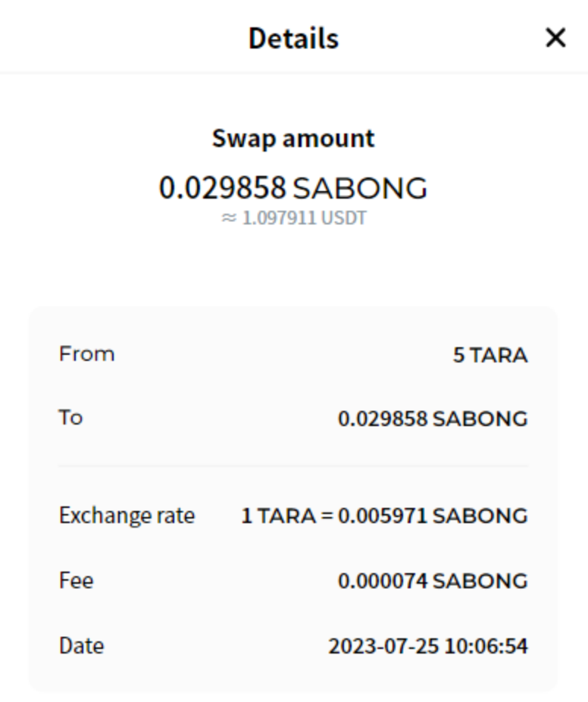Select the 2023-07-25 10:06:54 timestamp
This screenshot has width=588, height=702.
(427, 647)
